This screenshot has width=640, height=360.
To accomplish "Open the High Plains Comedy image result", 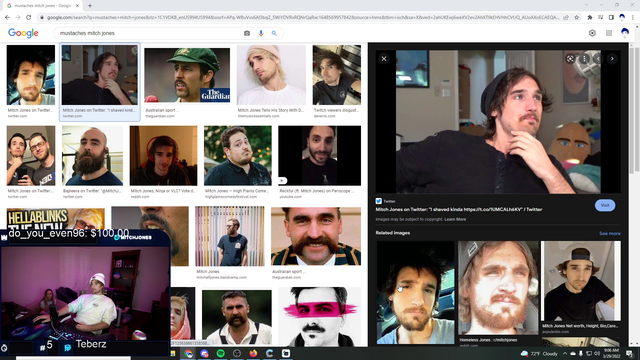I will click(238, 156).
